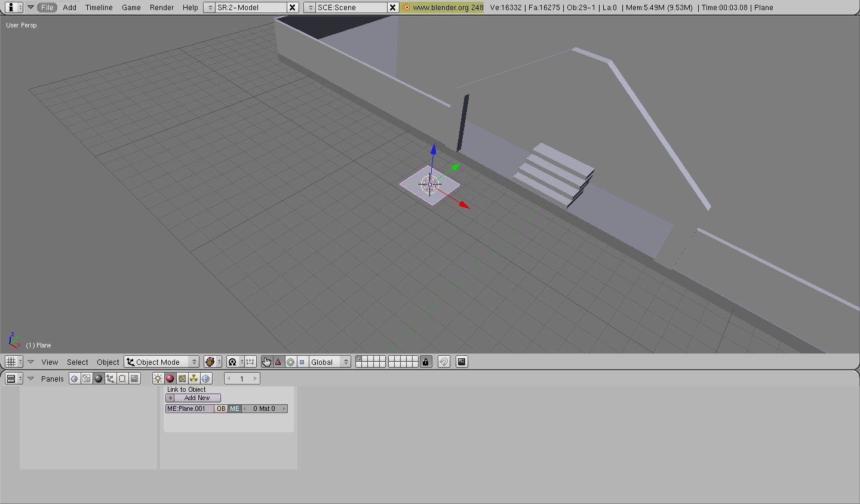
Task: Click the Blender logo icon in the header
Action: 407,7
